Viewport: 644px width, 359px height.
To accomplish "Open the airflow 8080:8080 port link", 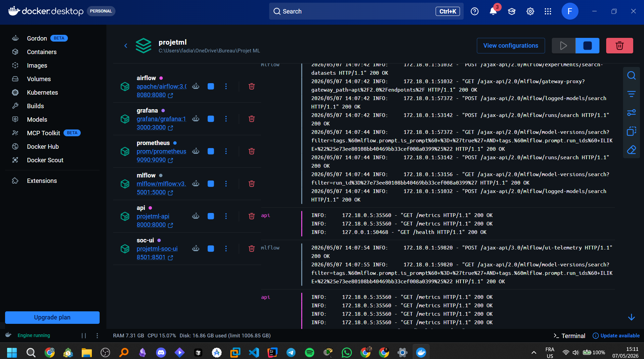I will click(155, 95).
